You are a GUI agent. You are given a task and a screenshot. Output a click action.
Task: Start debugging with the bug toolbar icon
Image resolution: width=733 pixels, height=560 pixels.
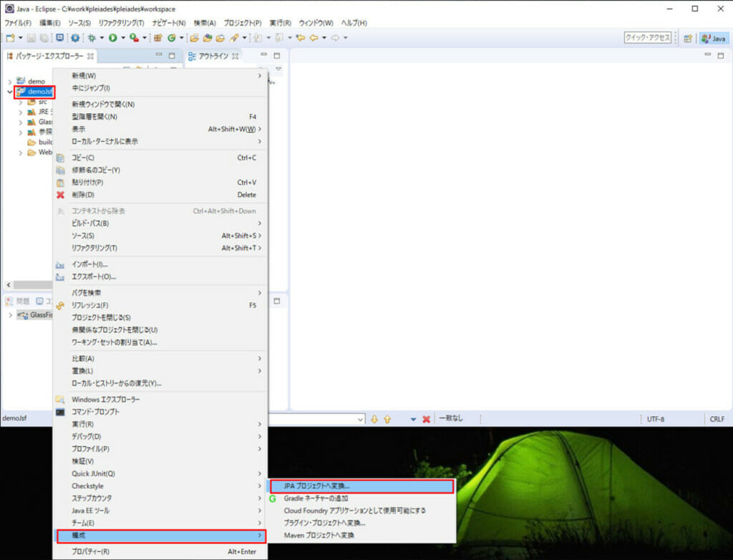(x=92, y=39)
